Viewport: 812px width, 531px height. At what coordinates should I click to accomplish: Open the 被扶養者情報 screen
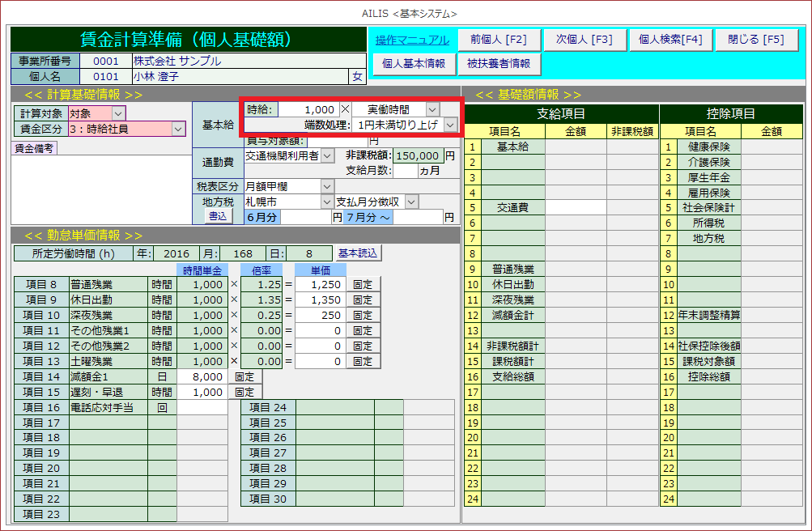click(x=499, y=63)
